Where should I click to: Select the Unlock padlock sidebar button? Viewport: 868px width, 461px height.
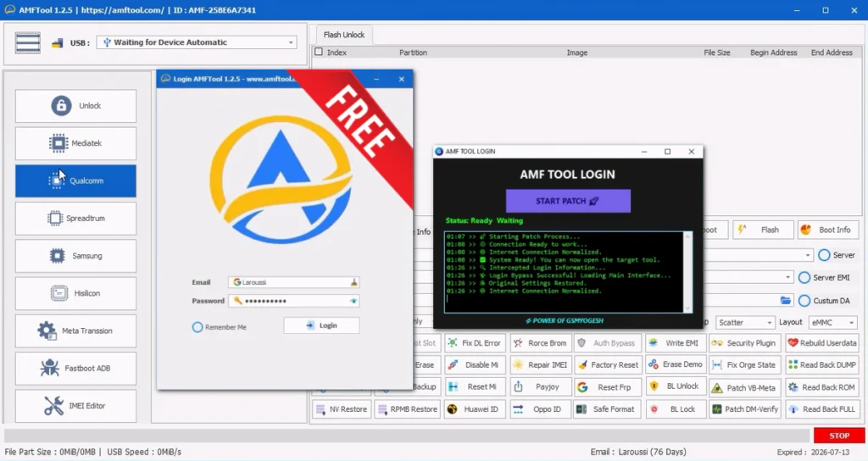[75, 106]
